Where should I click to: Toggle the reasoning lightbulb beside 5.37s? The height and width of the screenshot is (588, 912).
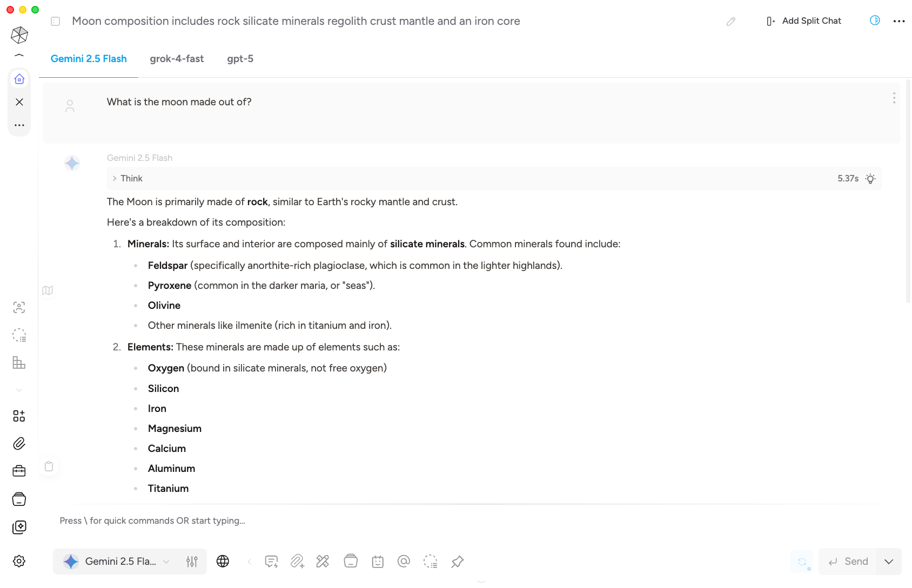click(870, 178)
